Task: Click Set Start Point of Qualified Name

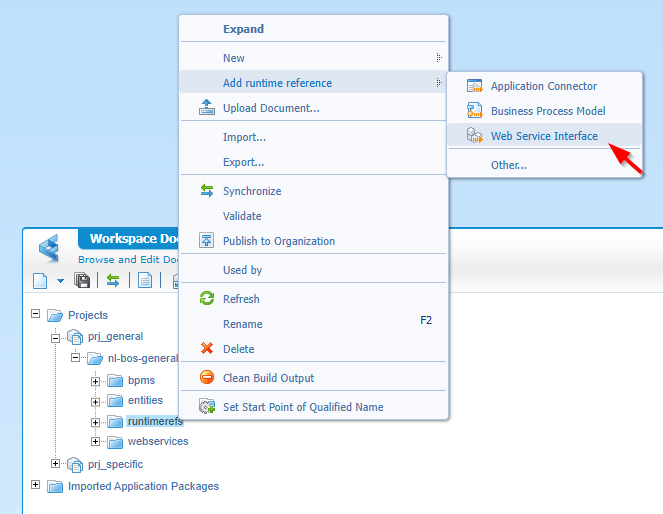Action: pos(302,407)
